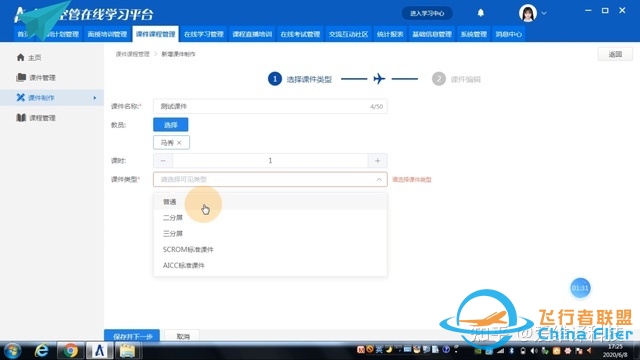
Task: Click the 01:31 timer bubble
Action: (580, 288)
